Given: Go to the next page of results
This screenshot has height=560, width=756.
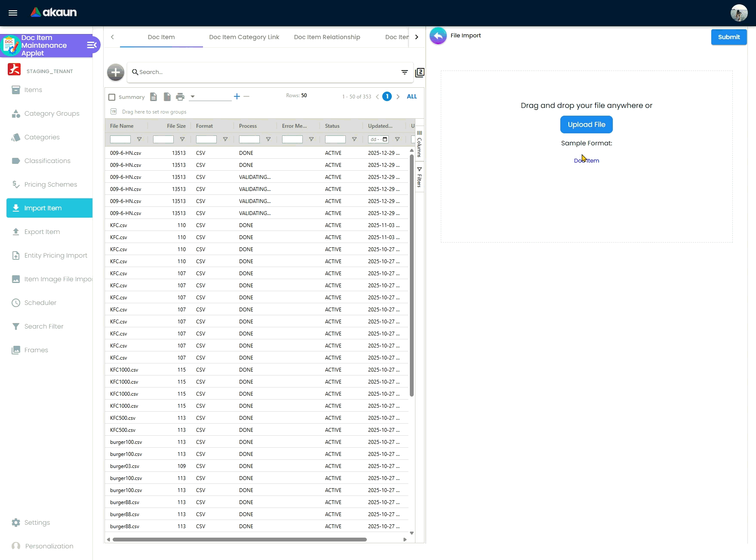Looking at the screenshot, I should pos(398,97).
